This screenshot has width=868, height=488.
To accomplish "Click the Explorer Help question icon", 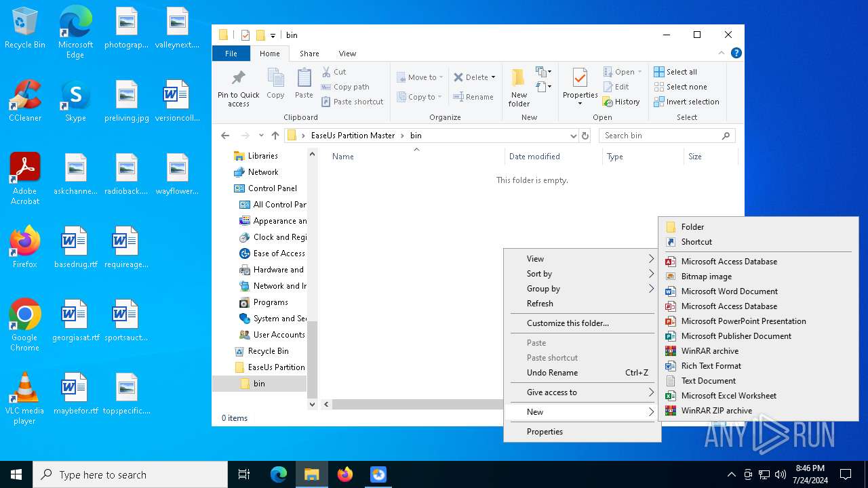I will pos(736,53).
